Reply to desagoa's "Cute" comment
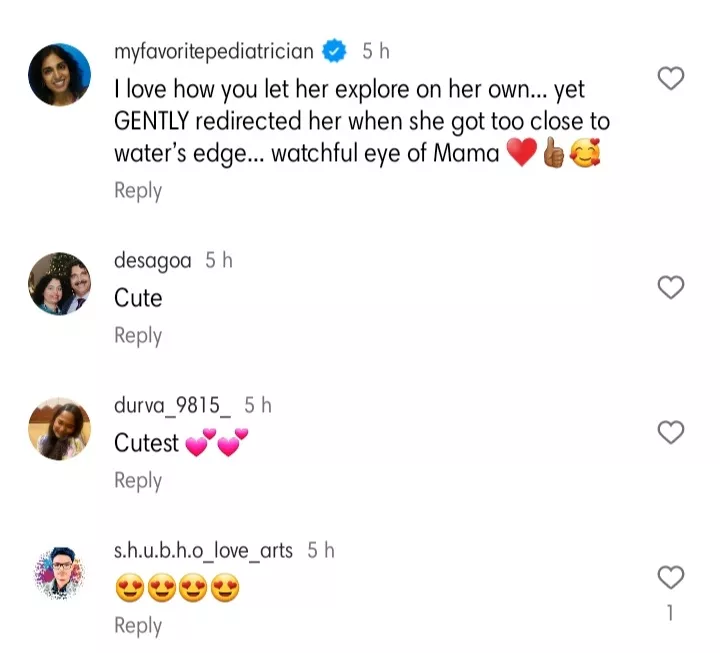 [x=138, y=336]
